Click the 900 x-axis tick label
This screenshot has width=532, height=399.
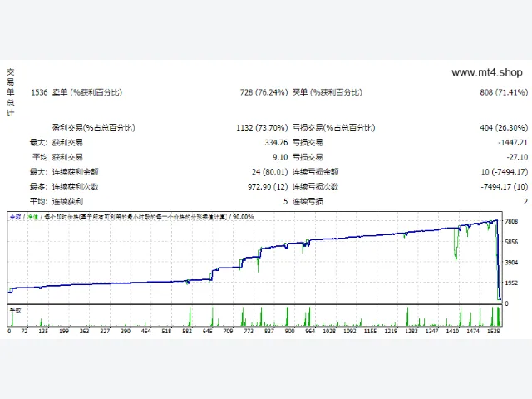(289, 331)
